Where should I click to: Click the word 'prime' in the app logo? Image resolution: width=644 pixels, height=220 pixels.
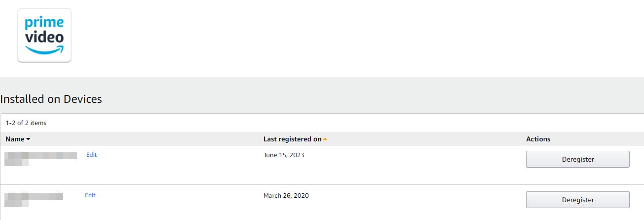(44, 23)
